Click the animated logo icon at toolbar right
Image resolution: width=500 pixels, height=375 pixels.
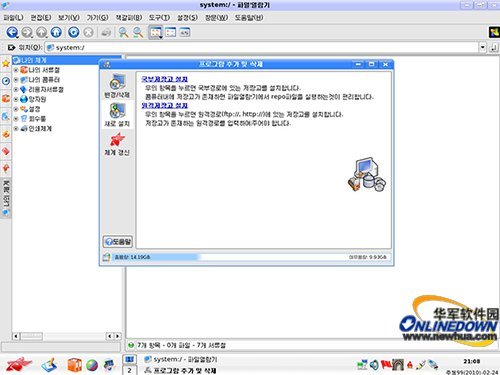pyautogui.click(x=494, y=32)
